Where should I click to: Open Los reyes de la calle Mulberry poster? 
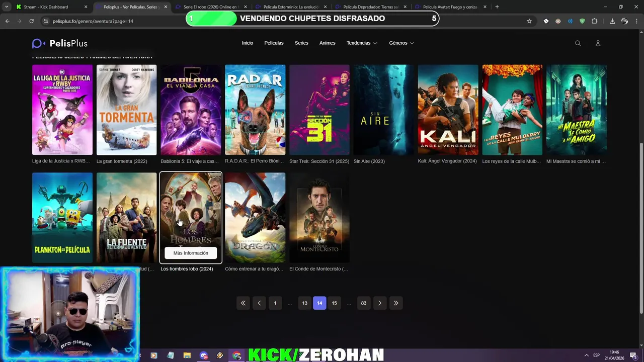(512, 110)
